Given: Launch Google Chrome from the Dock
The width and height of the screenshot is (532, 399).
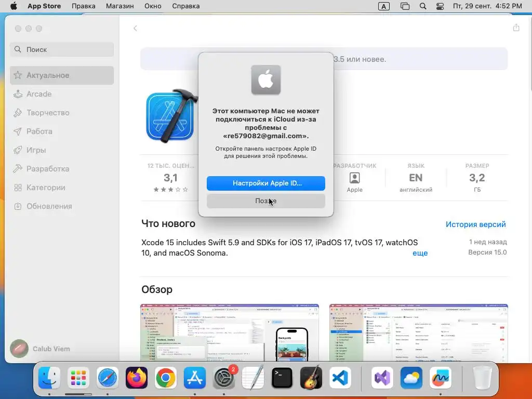Looking at the screenshot, I should tap(166, 378).
